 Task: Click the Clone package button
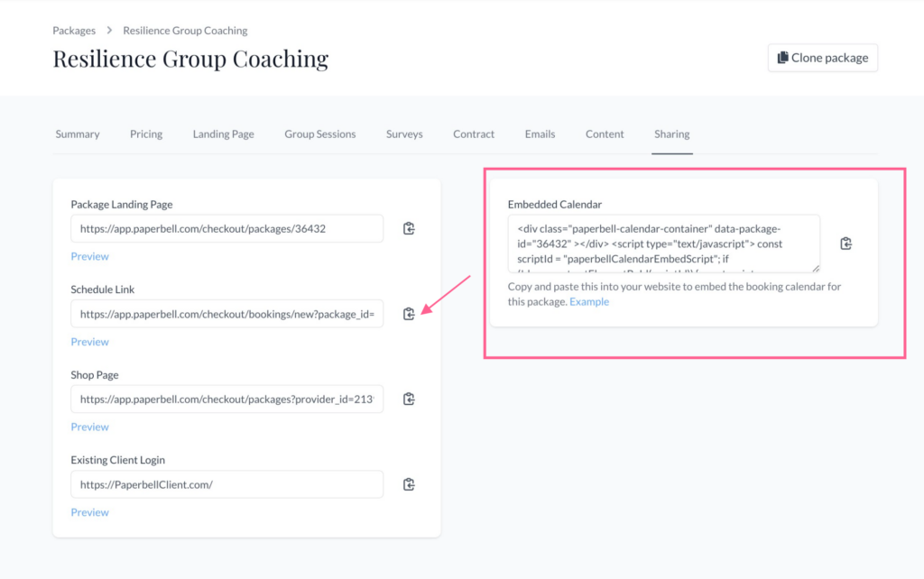tap(823, 58)
